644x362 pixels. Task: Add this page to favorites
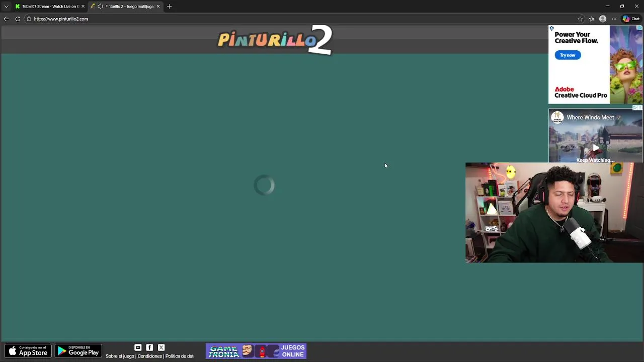click(x=580, y=19)
